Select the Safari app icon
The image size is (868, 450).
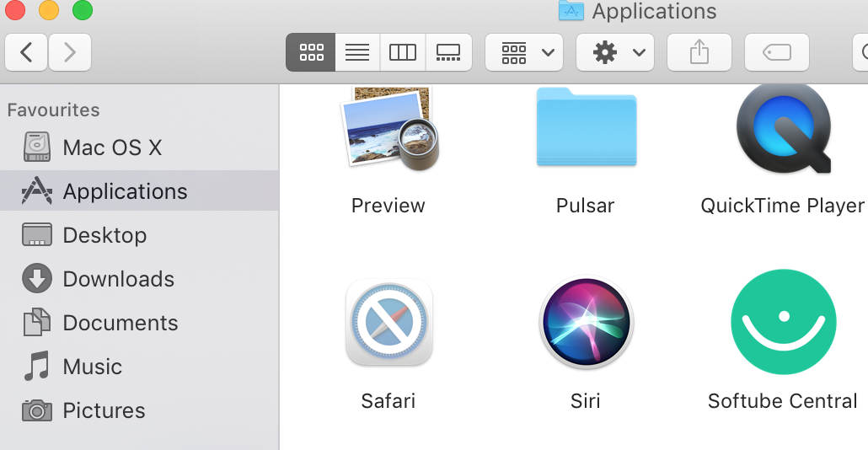point(389,322)
